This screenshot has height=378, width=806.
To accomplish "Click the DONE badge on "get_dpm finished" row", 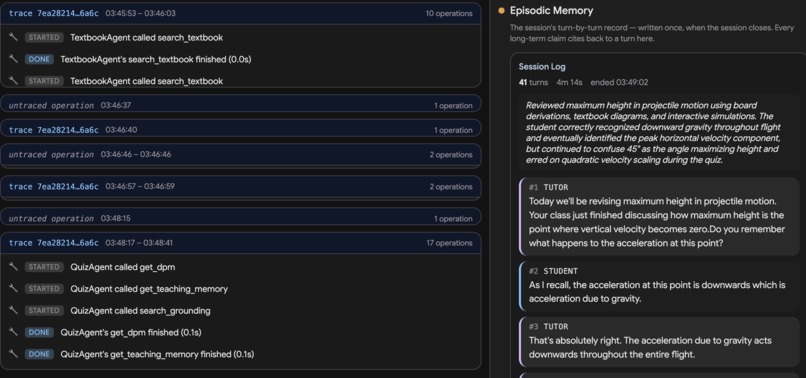I will pyautogui.click(x=39, y=332).
